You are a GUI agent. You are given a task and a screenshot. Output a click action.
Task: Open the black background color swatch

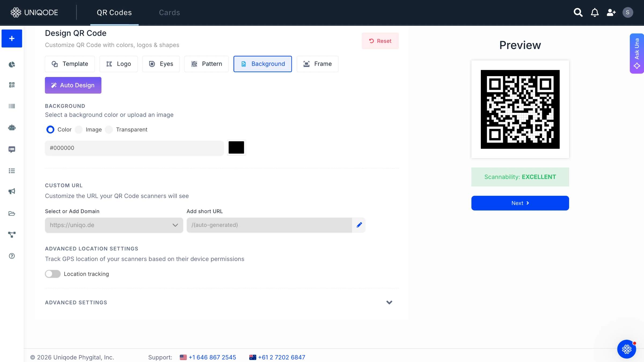(x=236, y=147)
